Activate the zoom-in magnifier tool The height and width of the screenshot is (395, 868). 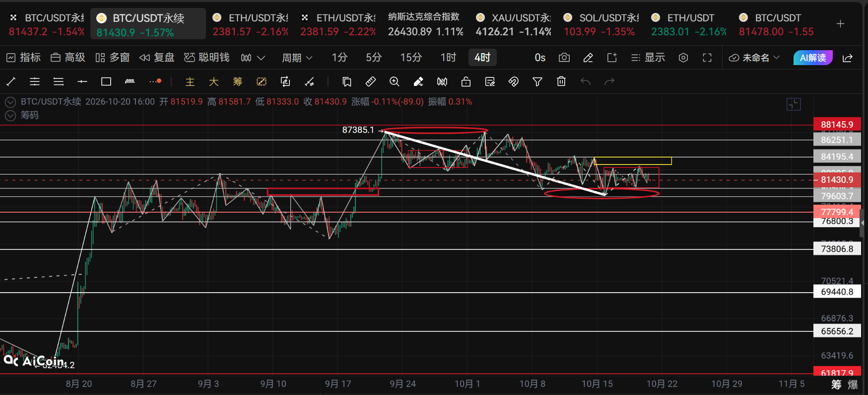pyautogui.click(x=395, y=81)
